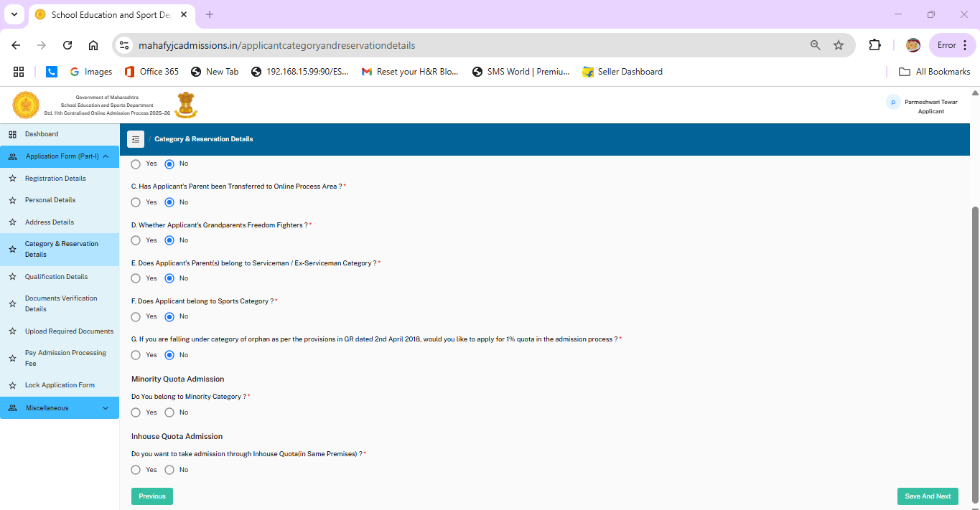This screenshot has height=510, width=980.
Task: Go to browser home page icon
Action: coord(93,45)
